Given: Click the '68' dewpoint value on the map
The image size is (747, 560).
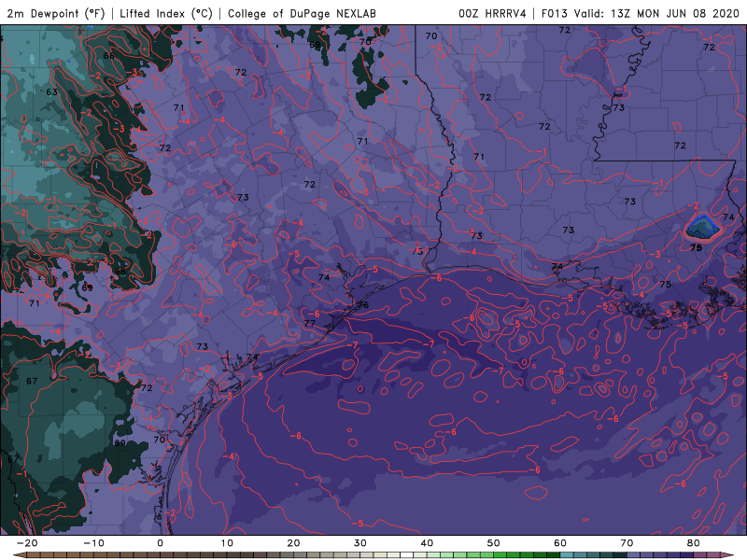Looking at the screenshot, I should pos(120,272).
